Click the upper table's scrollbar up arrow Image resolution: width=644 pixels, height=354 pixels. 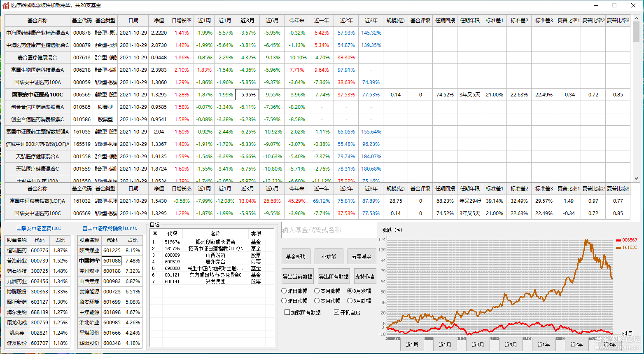(636, 19)
